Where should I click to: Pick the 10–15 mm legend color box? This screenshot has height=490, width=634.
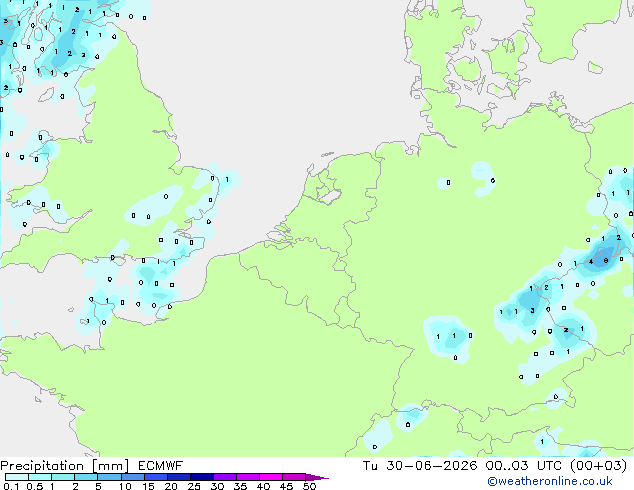coord(133,477)
